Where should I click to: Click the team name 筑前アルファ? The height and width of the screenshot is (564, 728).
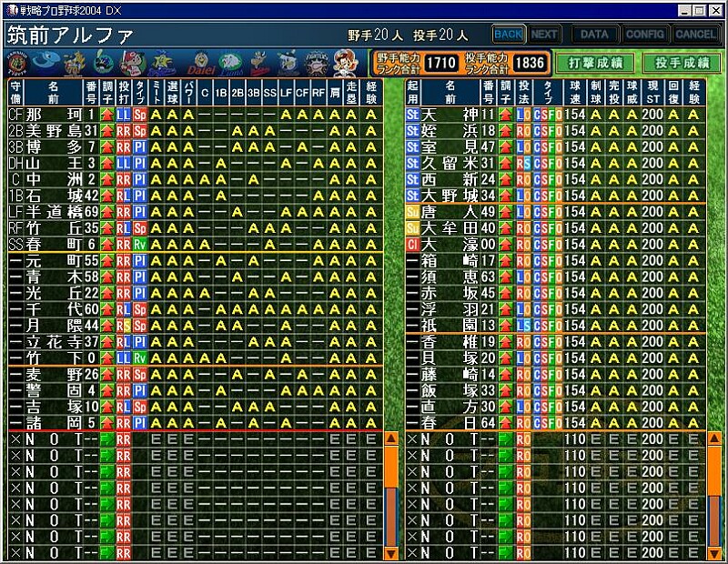click(x=71, y=35)
